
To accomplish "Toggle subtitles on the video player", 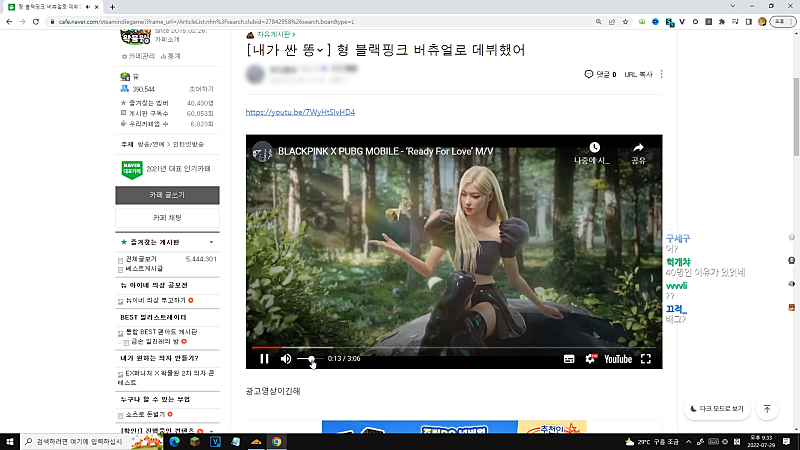I will [569, 359].
